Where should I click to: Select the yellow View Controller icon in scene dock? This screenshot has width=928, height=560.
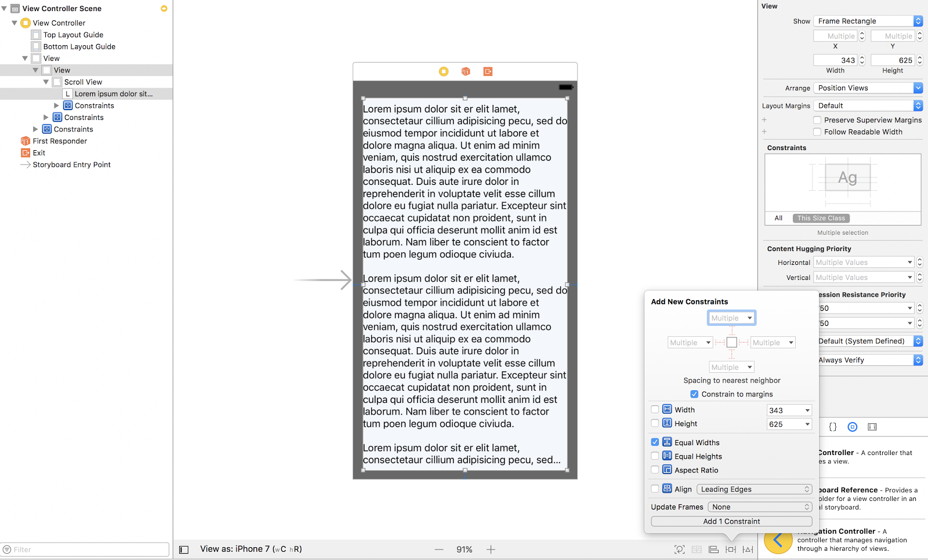click(444, 71)
